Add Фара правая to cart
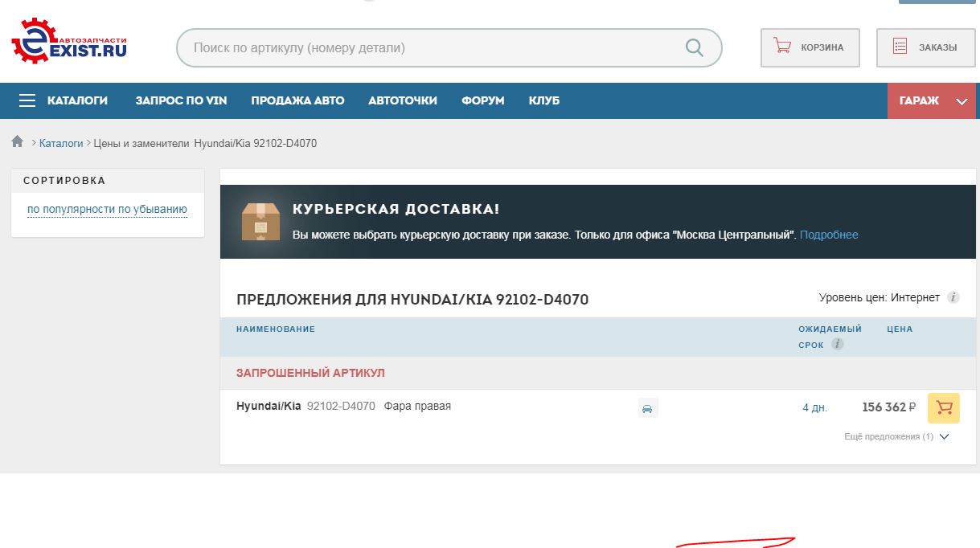This screenshot has width=980, height=548. coord(944,407)
